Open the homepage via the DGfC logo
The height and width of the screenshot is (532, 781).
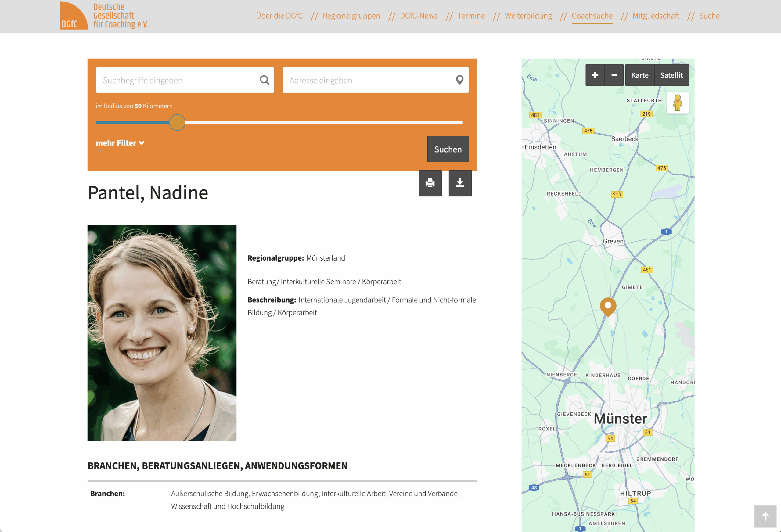point(104,15)
